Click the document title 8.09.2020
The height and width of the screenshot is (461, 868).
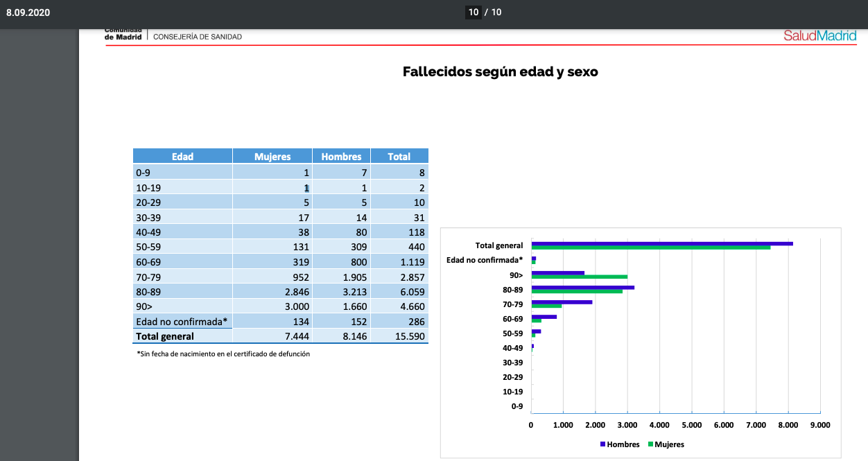[28, 12]
